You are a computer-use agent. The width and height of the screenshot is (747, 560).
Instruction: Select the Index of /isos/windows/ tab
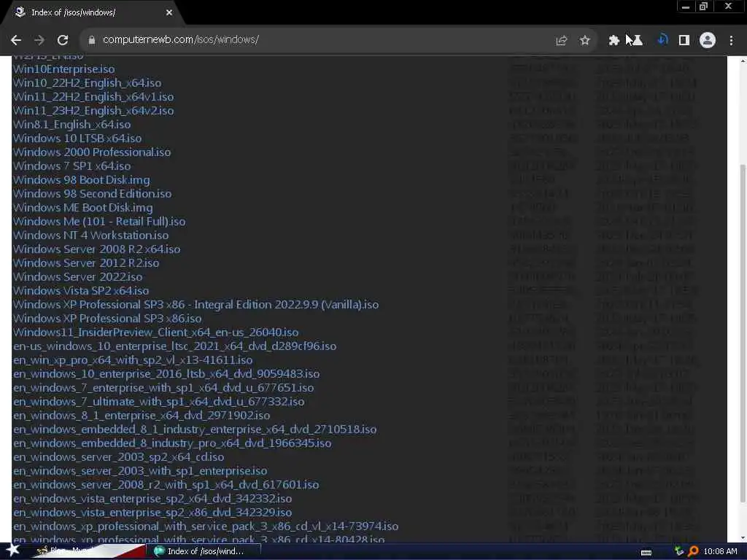[x=92, y=13]
